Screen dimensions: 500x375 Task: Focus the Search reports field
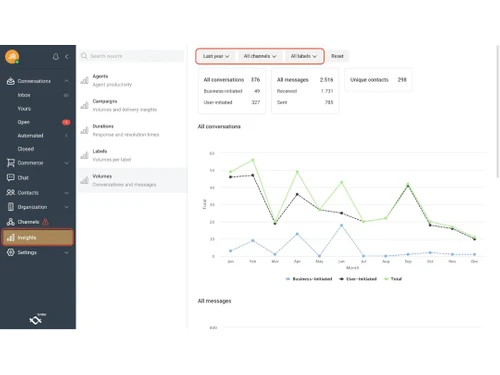(x=132, y=56)
